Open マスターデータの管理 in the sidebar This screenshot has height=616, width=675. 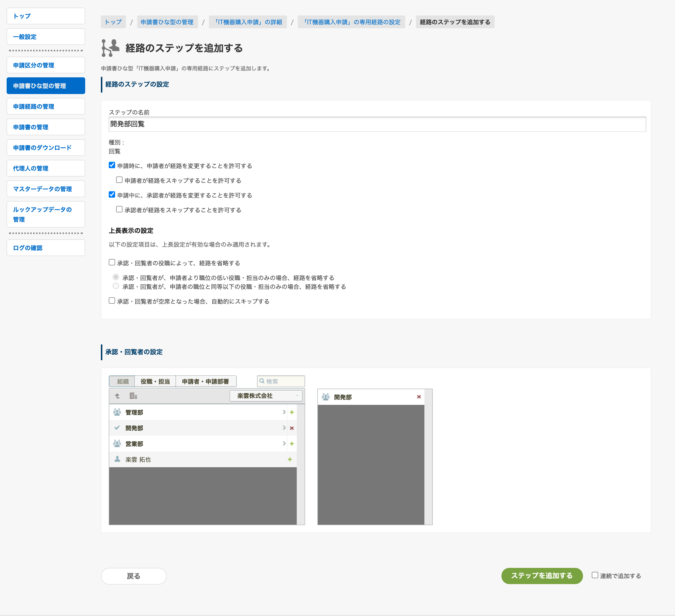coord(46,189)
